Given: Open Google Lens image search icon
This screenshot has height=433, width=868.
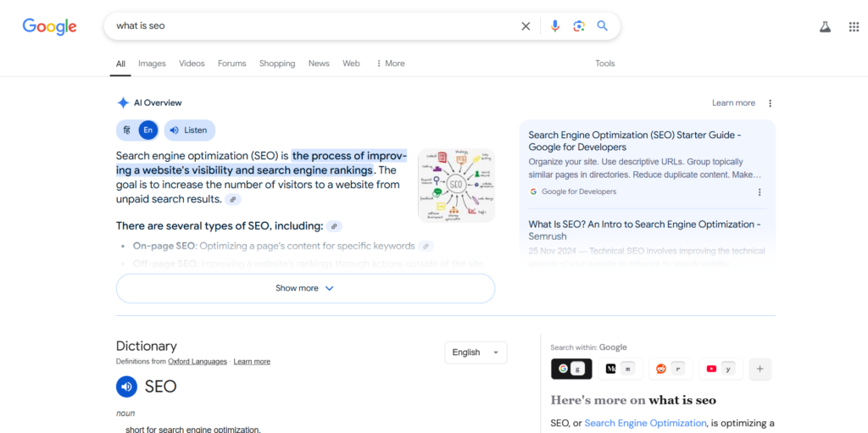Looking at the screenshot, I should pyautogui.click(x=579, y=26).
